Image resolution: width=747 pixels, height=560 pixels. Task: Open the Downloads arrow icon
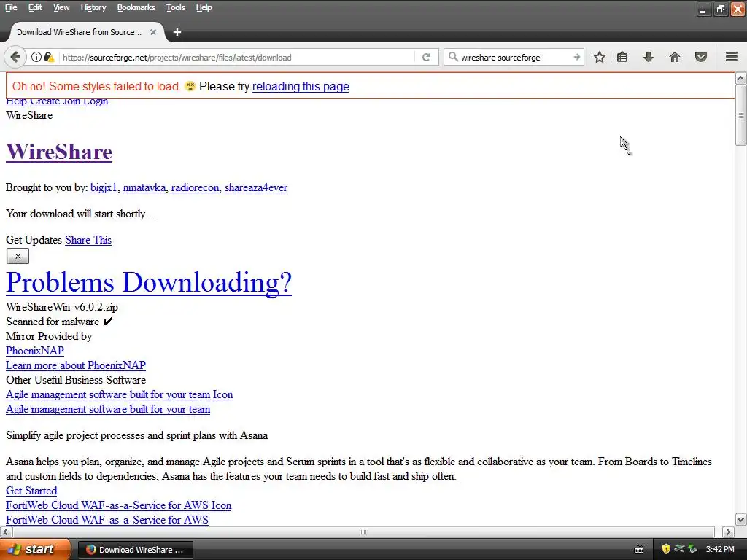point(649,57)
